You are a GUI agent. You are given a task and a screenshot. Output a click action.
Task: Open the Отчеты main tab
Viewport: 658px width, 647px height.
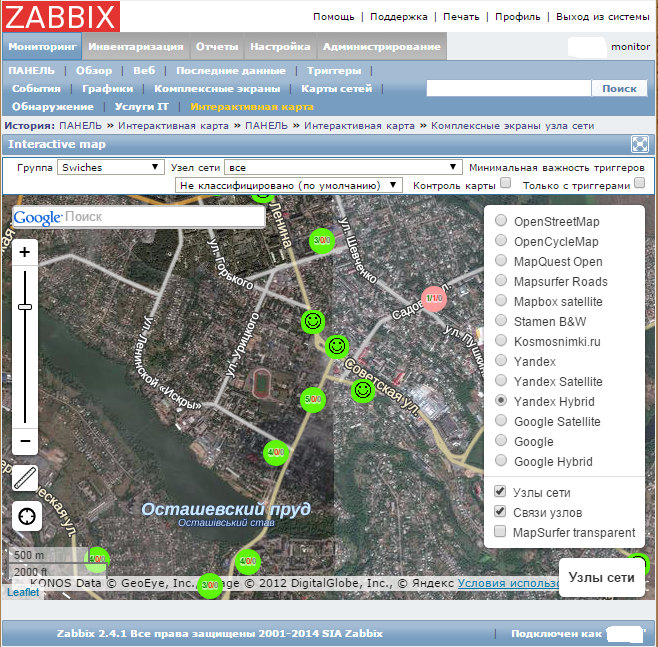coord(217,47)
